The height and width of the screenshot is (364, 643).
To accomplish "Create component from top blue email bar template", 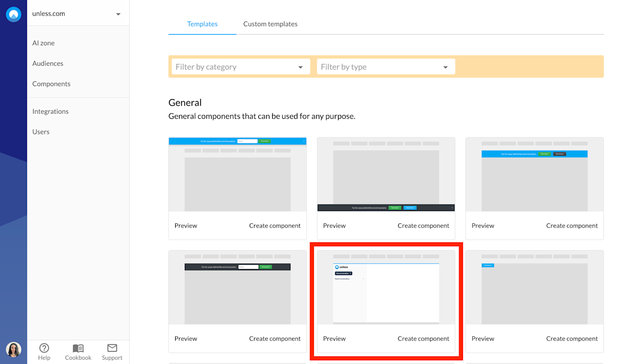I will click(275, 225).
